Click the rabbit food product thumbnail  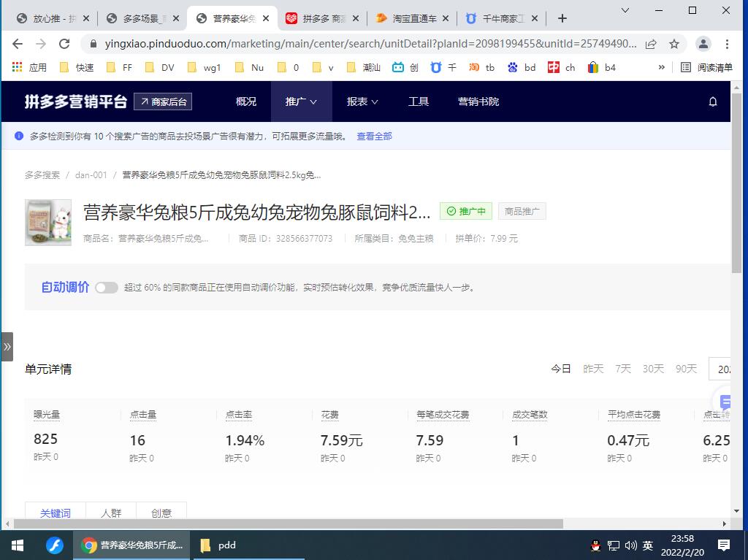(48, 223)
